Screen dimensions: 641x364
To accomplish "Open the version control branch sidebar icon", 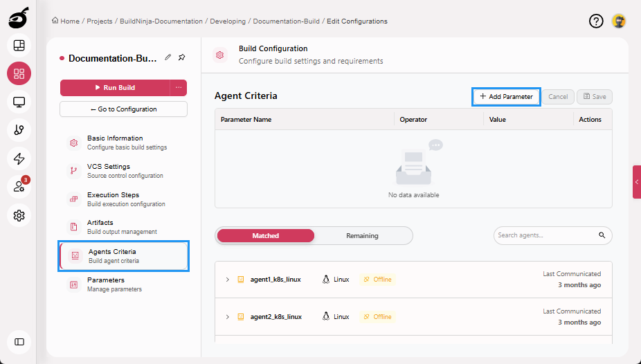I will 19,130.
